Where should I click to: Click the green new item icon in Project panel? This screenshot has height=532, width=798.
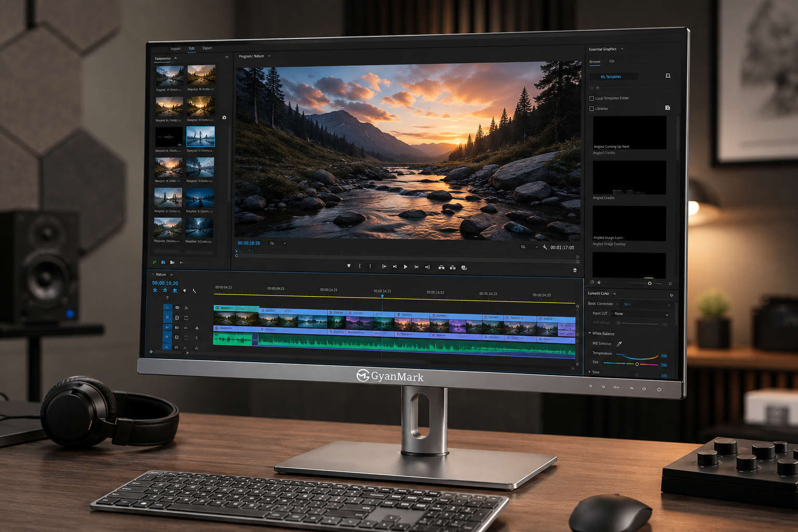click(x=154, y=262)
